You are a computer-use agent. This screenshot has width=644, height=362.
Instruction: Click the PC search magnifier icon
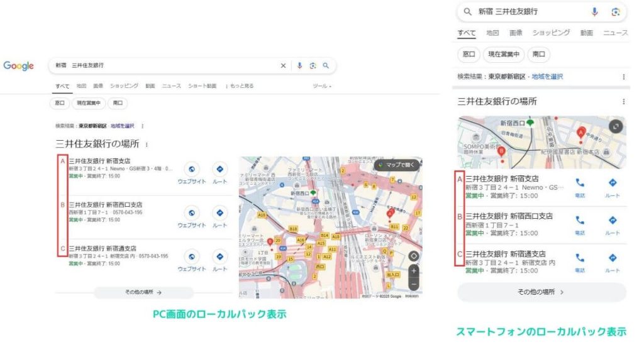tap(326, 65)
